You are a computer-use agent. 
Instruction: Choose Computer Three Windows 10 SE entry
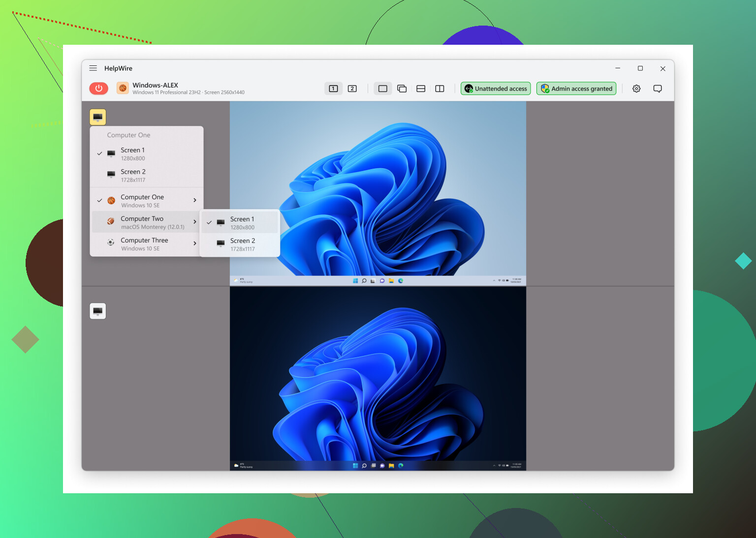(147, 244)
